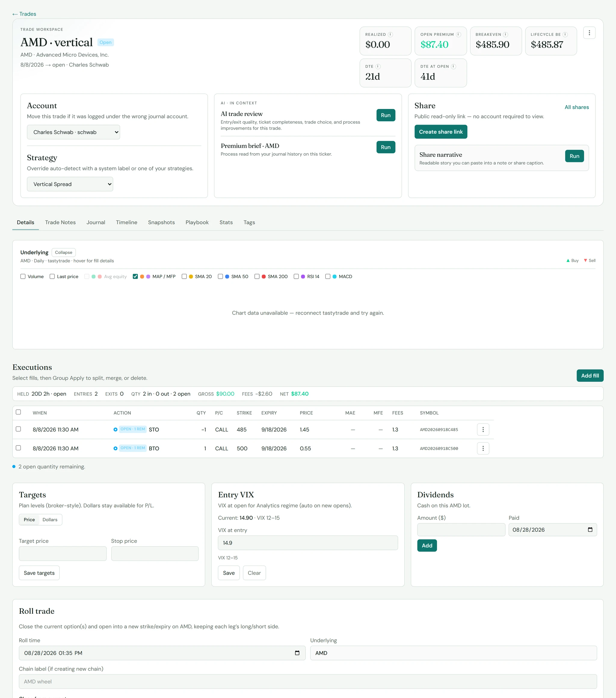Open the All shares link
The width and height of the screenshot is (616, 698).
click(x=576, y=107)
